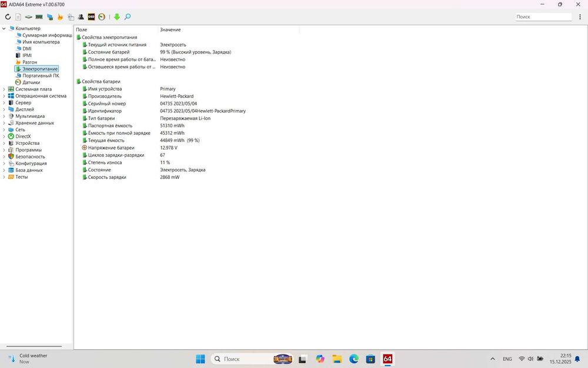Expand the Мультимедиа tree node
588x368 pixels.
(4, 117)
